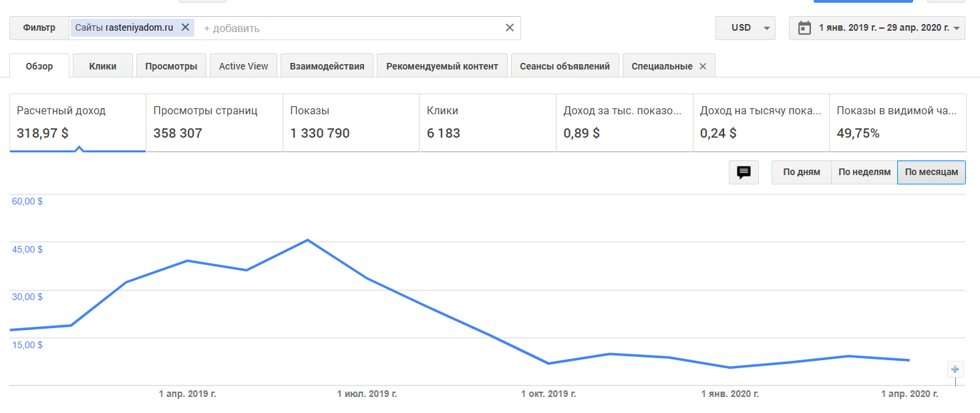This screenshot has width=980, height=413.
Task: Show chart grouped По неделям
Action: [x=864, y=172]
